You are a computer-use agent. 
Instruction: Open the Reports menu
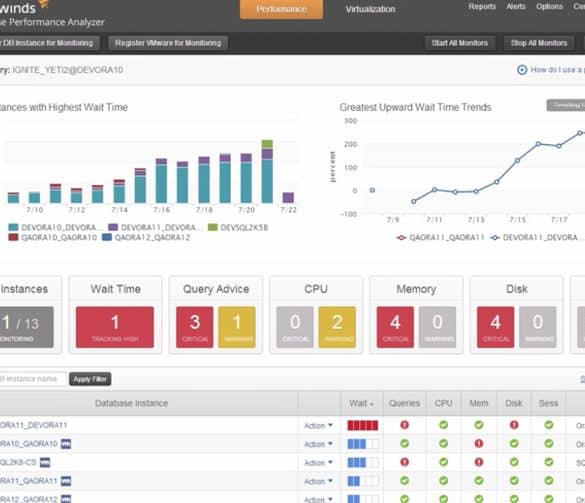coord(482,6)
